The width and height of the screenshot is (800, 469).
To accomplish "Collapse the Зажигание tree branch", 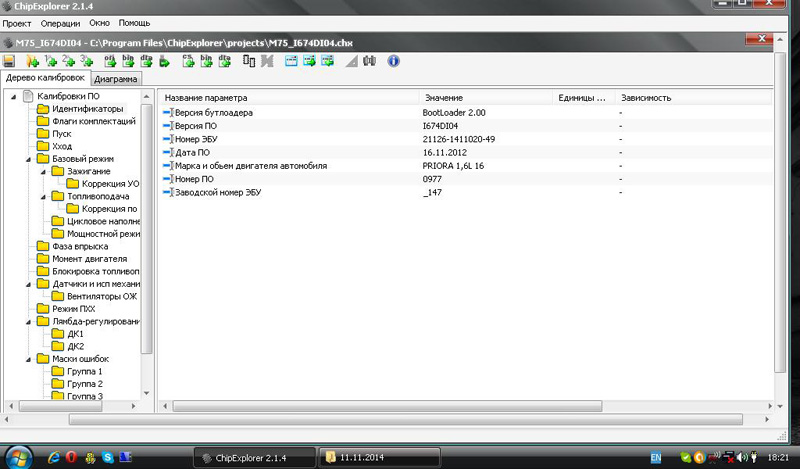I will coord(43,171).
